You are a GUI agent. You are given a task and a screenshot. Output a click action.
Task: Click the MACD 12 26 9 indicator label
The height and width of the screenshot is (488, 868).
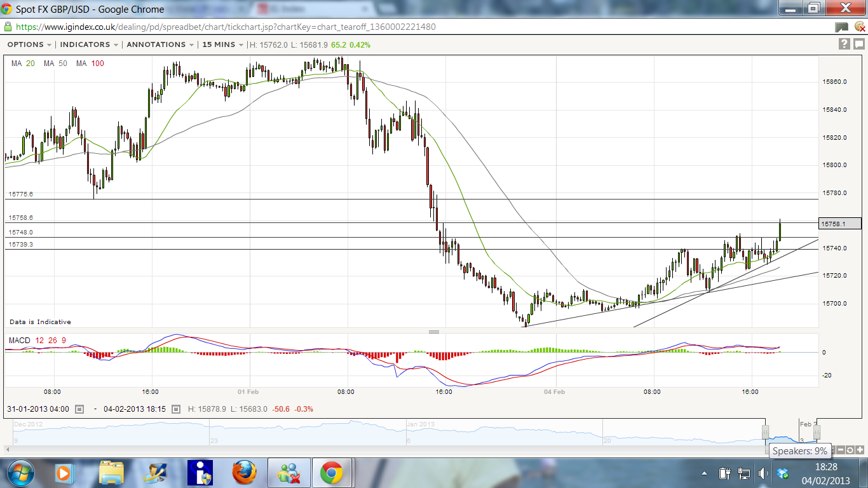pos(37,341)
